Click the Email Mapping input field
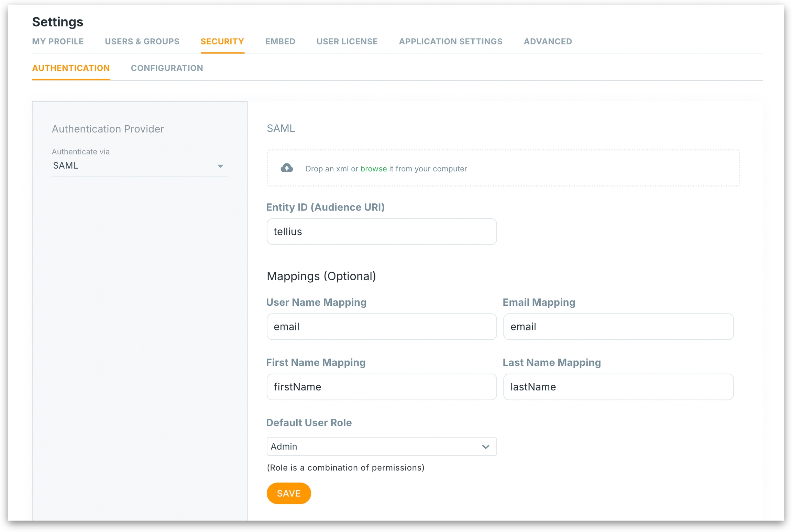792x532 pixels. tap(618, 326)
